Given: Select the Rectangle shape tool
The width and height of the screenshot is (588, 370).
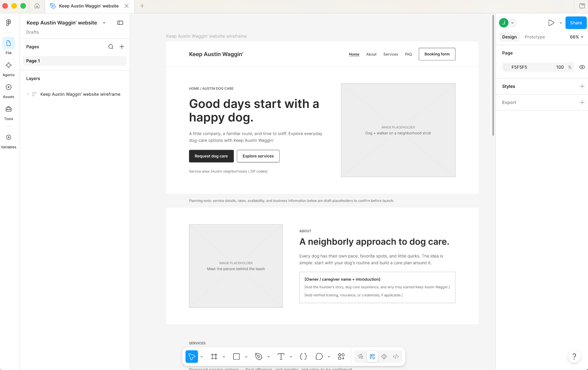Looking at the screenshot, I should coord(237,356).
